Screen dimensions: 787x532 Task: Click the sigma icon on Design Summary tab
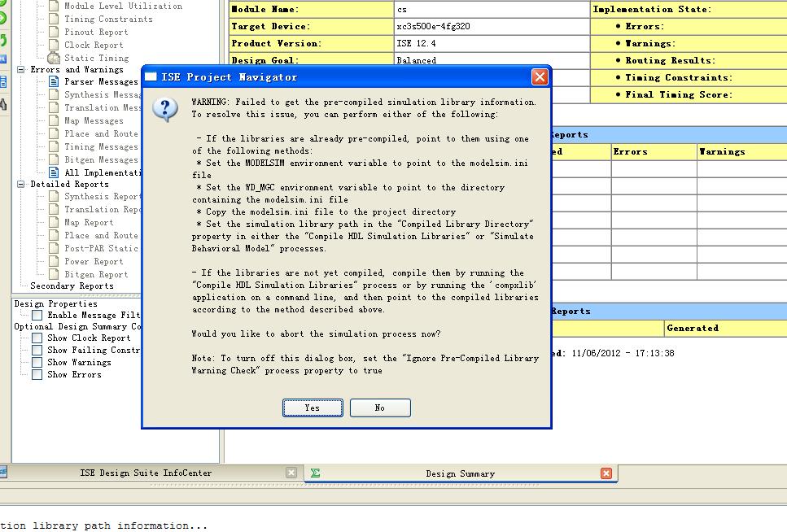click(315, 473)
